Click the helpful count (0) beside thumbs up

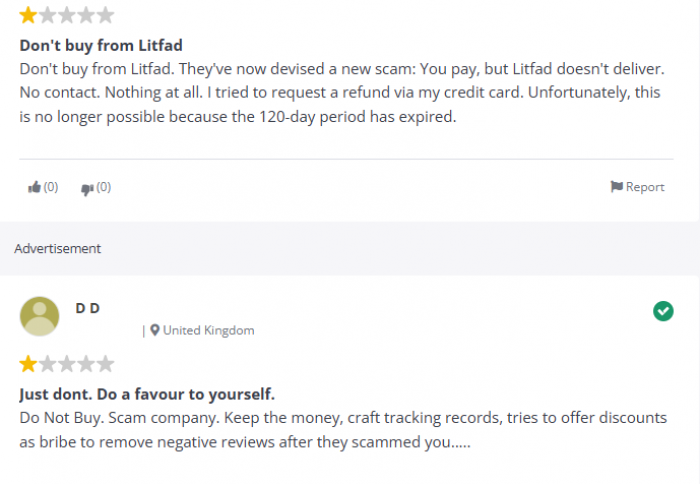[51, 187]
